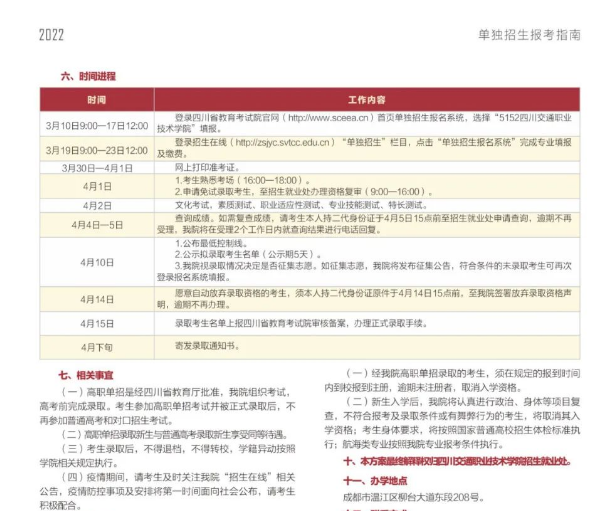Click the '七、相关事宜' section heading

click(86, 375)
